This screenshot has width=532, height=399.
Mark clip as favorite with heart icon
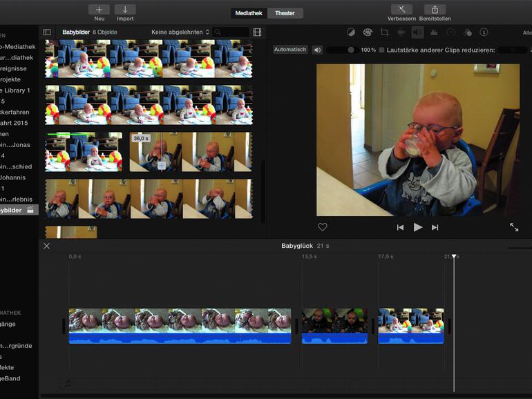coord(322,227)
